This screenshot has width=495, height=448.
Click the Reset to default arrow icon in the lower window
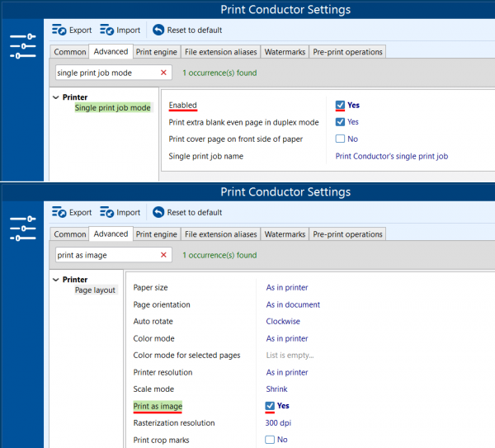pos(158,212)
